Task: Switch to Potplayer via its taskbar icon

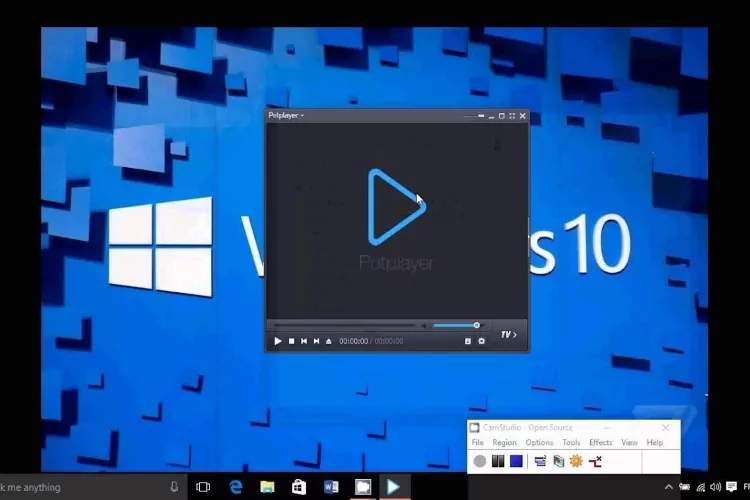Action: 394,487
